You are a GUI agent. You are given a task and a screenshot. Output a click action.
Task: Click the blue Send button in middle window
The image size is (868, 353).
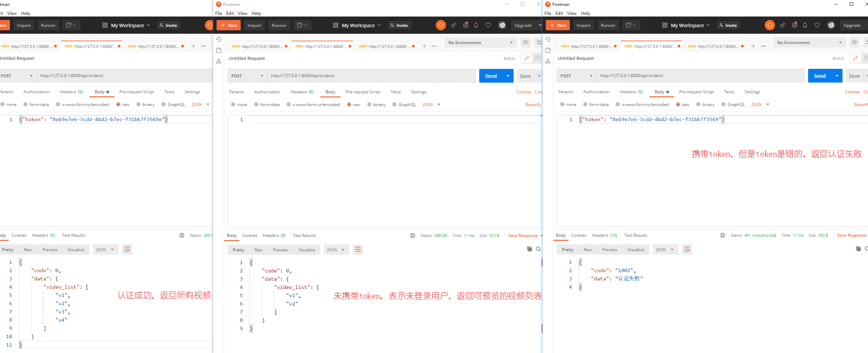pos(491,76)
